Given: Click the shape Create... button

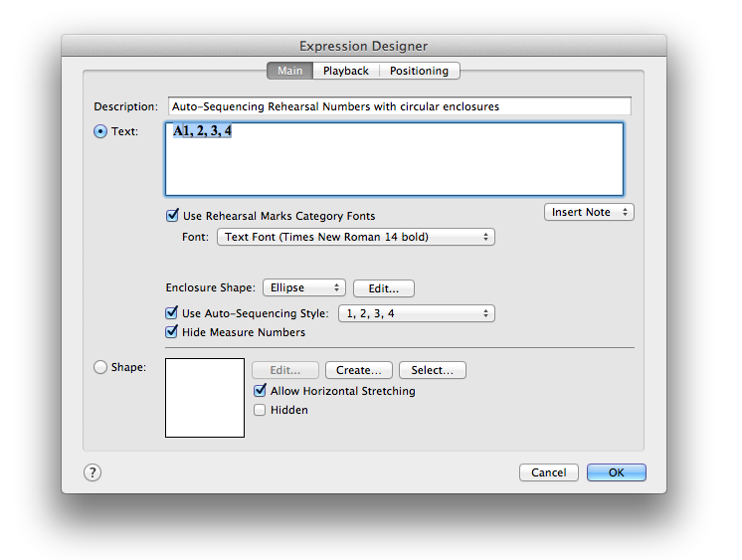Looking at the screenshot, I should coord(358,370).
